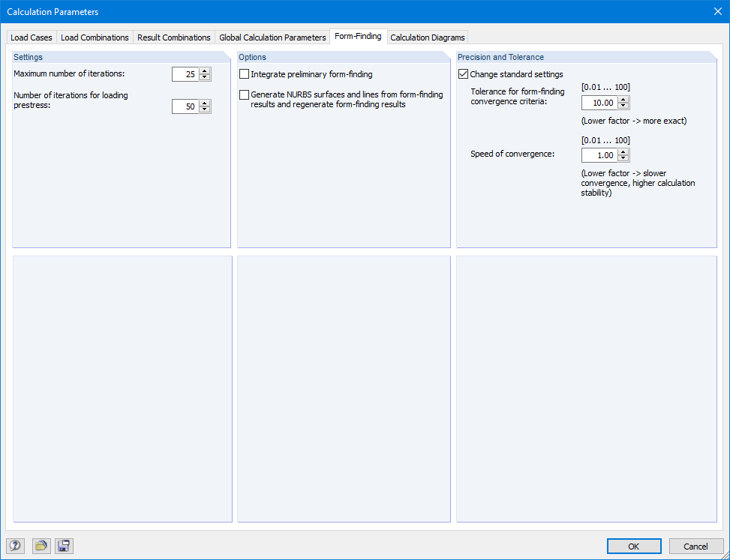Enable Integrate preliminary form-finding
Image resolution: width=730 pixels, height=560 pixels.
[x=244, y=74]
